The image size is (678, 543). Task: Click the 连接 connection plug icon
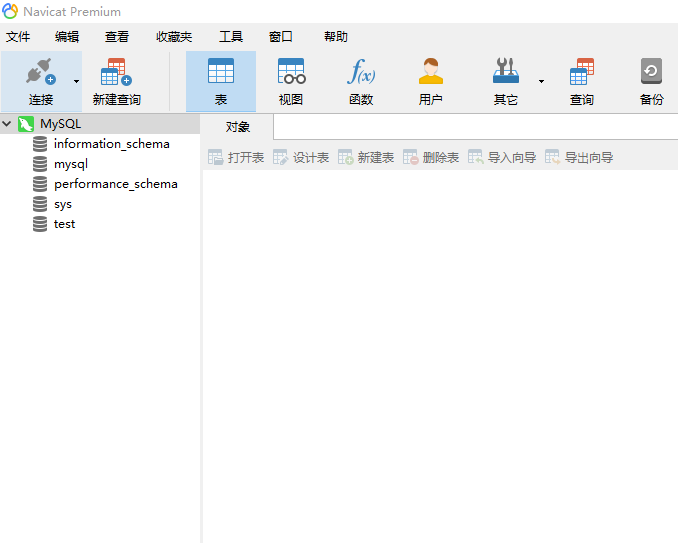point(41,71)
